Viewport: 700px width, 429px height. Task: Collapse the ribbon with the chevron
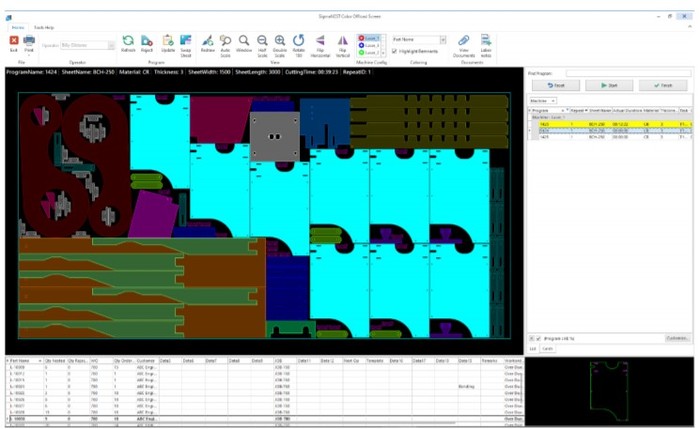click(690, 27)
